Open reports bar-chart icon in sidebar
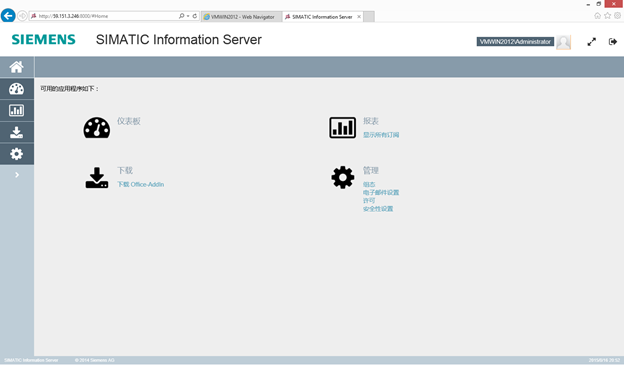 click(x=17, y=110)
